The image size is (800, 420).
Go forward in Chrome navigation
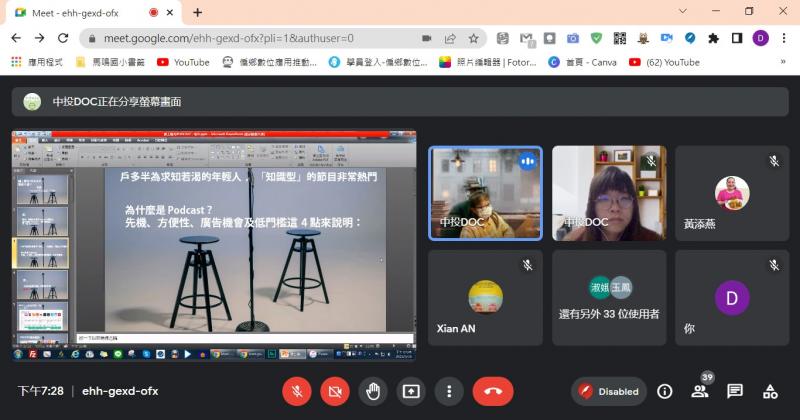(39, 38)
